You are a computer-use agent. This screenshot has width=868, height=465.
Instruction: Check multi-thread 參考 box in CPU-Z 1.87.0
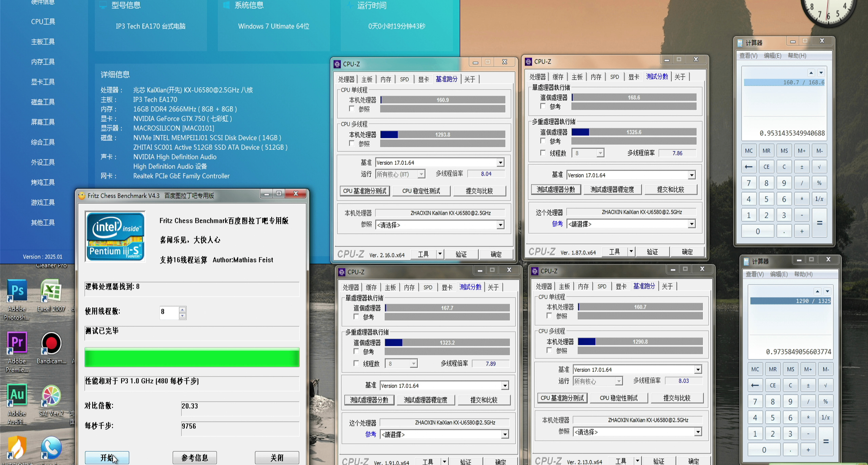coord(543,141)
